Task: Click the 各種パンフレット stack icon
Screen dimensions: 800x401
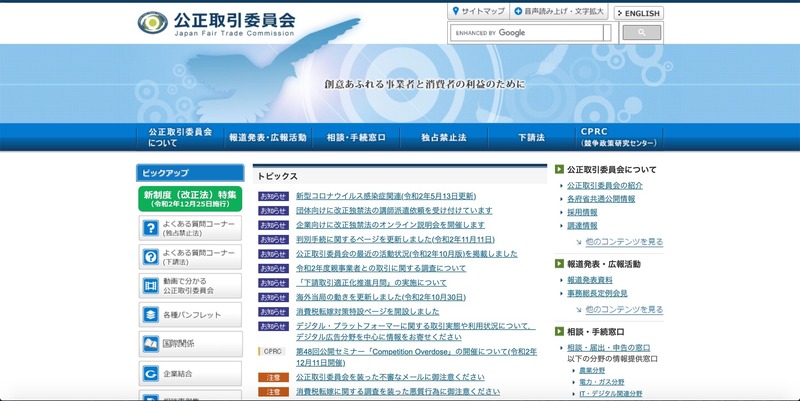Action: click(x=151, y=315)
